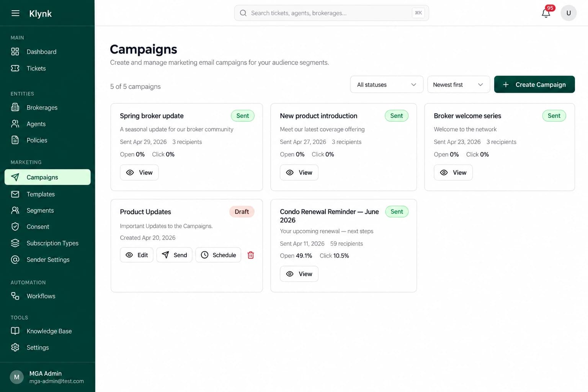Click the Dashboard grid icon
Image resolution: width=588 pixels, height=392 pixels.
15,52
